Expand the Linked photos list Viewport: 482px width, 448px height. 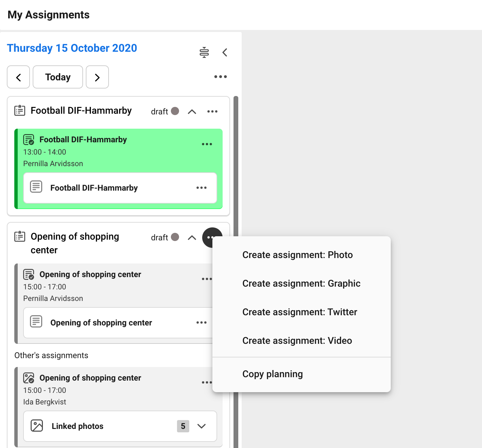(202, 426)
